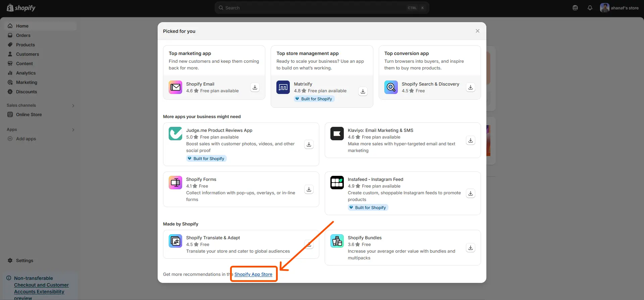Viewport: 644px width, 300px height.
Task: Expand the Sales channels chevron
Action: pos(73,106)
